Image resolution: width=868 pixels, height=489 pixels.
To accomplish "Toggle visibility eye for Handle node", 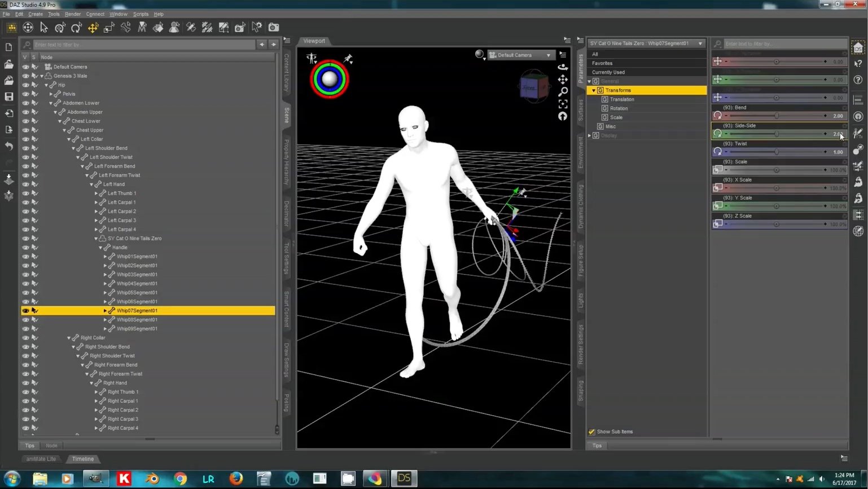I will 25,247.
